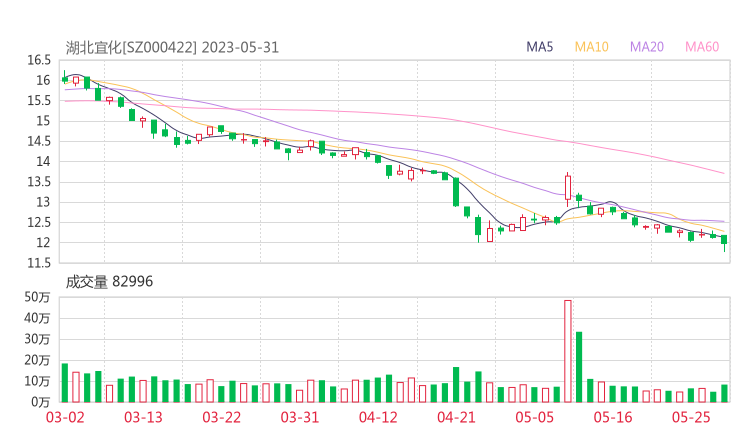740x440 pixels.
Task: Click the 04-12 date axis label
Action: [378, 417]
